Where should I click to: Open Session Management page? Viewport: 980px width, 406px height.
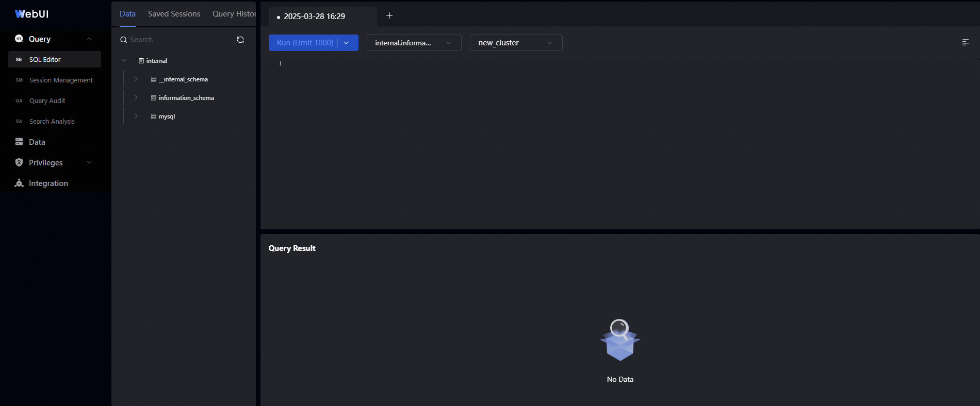[55, 80]
